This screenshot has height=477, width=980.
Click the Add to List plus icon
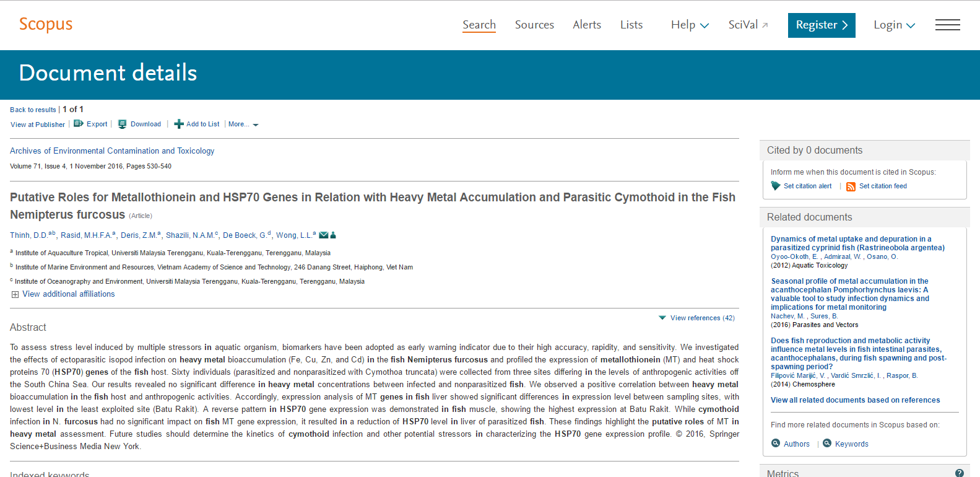[x=179, y=124]
